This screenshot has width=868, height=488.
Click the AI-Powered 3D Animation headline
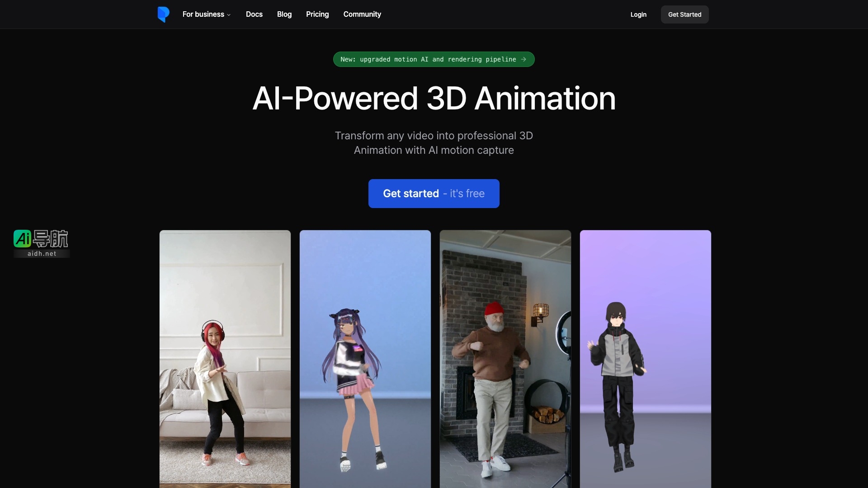coord(434,99)
